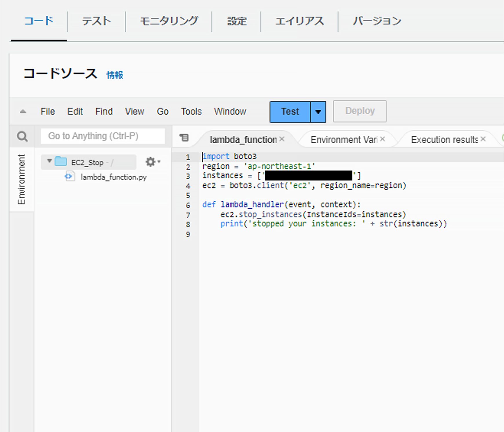Open the Find menu

click(x=104, y=111)
